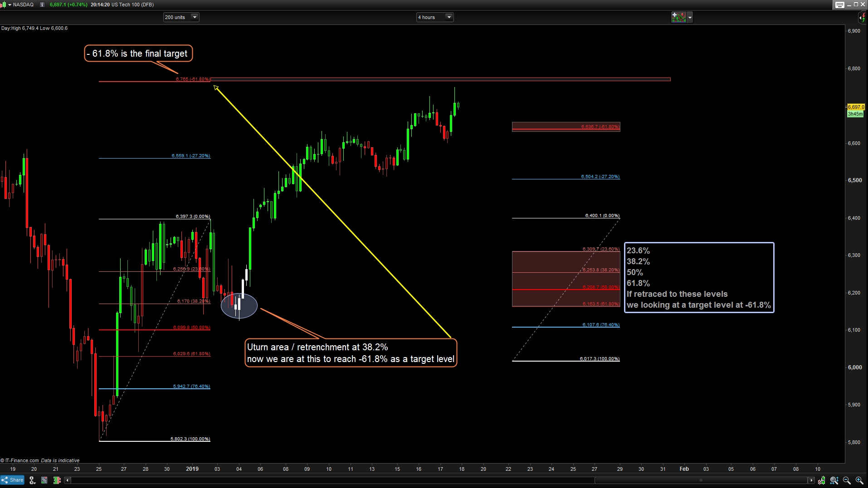Open the red-green bars icon in bottom bar
Viewport: 868px width, 488px height.
click(57, 480)
